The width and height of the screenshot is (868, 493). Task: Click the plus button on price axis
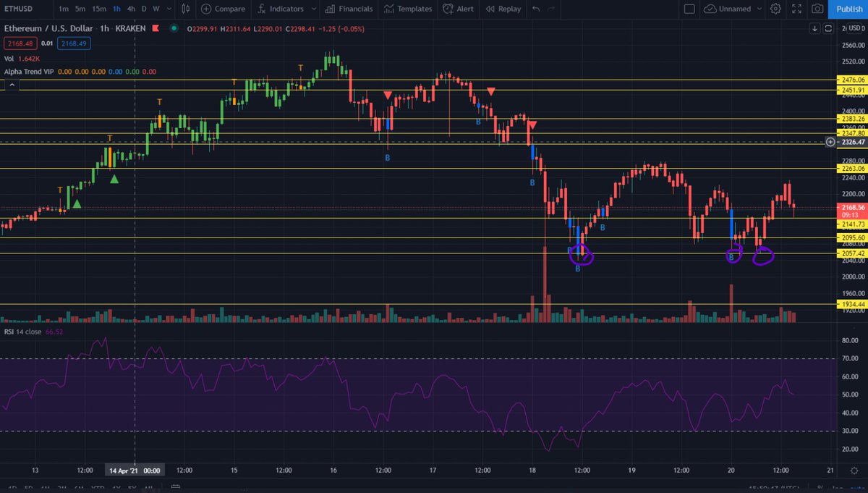(x=830, y=143)
